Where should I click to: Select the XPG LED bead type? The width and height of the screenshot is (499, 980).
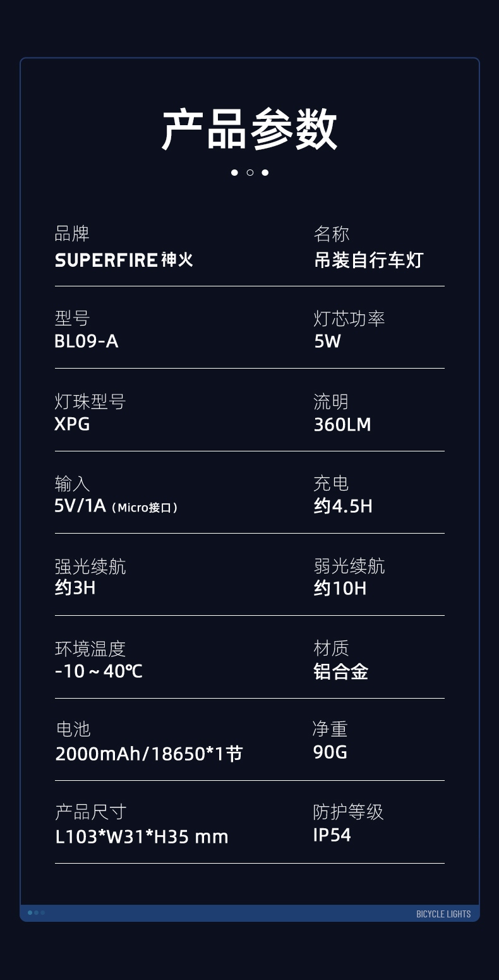click(72, 424)
